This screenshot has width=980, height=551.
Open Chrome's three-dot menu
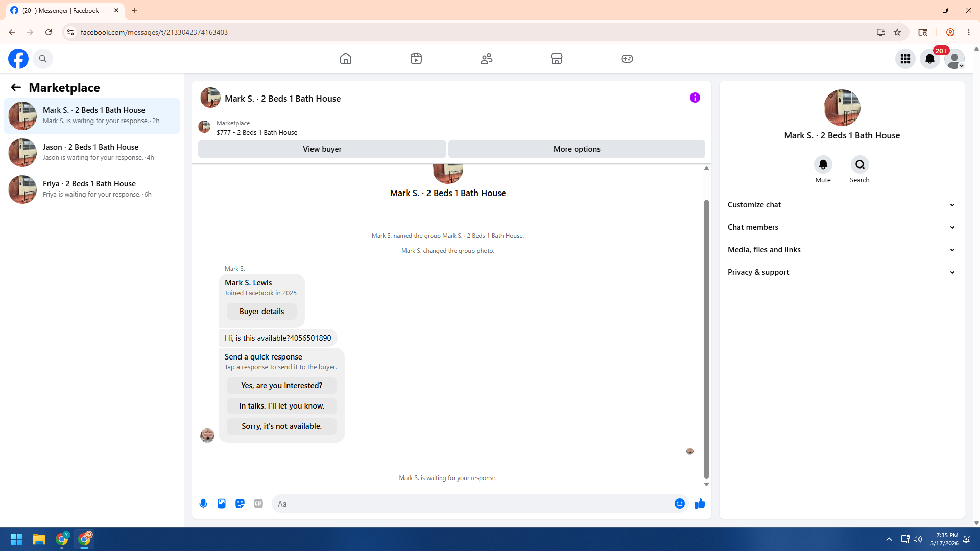click(x=969, y=32)
